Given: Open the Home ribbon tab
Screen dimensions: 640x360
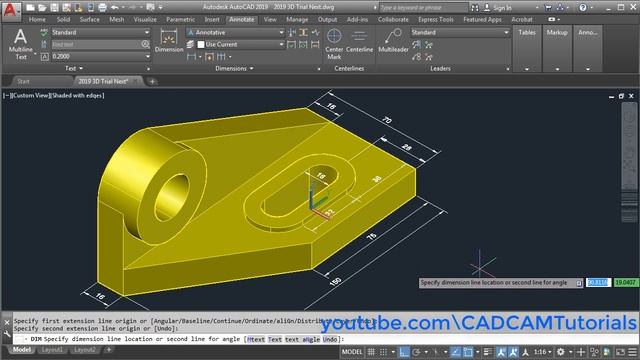Looking at the screenshot, I should point(37,20).
